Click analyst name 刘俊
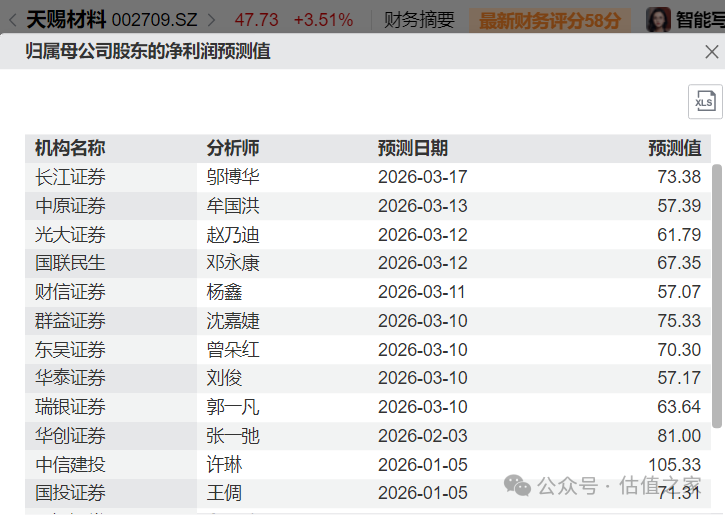Image resolution: width=725 pixels, height=515 pixels. (x=224, y=378)
